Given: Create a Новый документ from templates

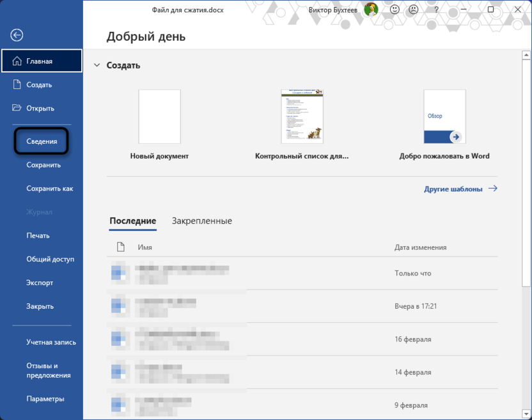Looking at the screenshot, I should pos(159,116).
